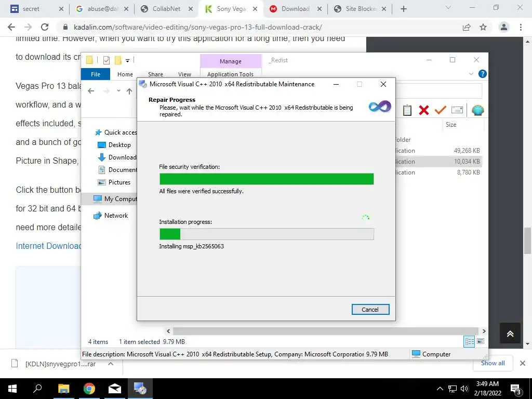Click the orange checkmark icon in Explorer toolbar
This screenshot has height=399, width=532.
pos(441,110)
